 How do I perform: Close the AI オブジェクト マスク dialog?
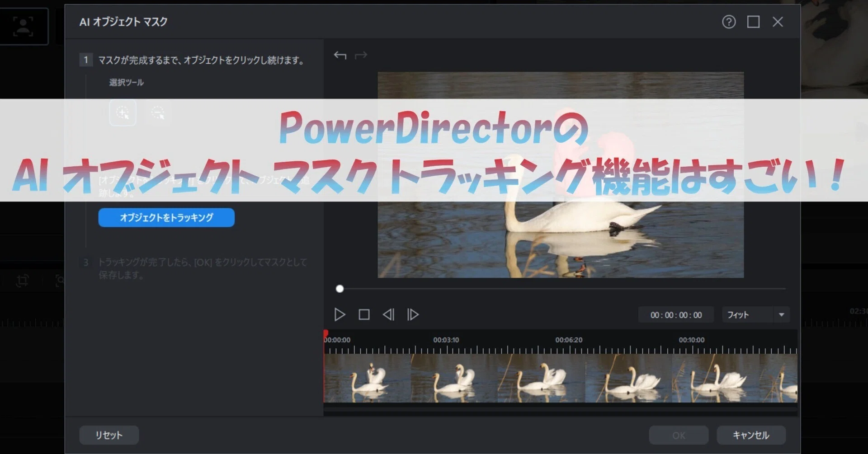778,22
